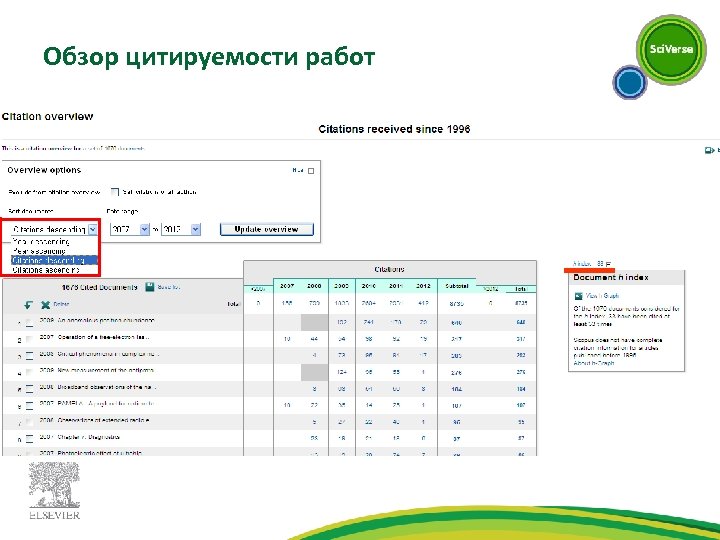Screen dimensions: 720x540
Task: Open the View h-Graph link
Action: click(x=602, y=296)
